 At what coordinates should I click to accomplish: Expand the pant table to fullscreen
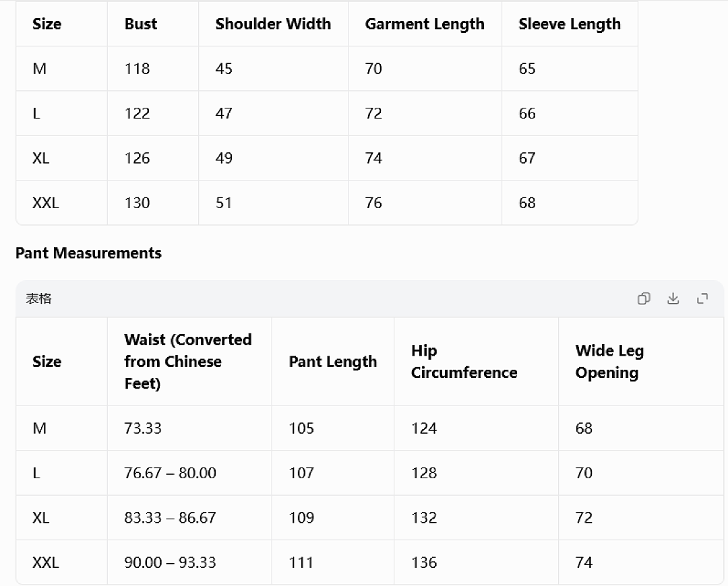tap(702, 298)
